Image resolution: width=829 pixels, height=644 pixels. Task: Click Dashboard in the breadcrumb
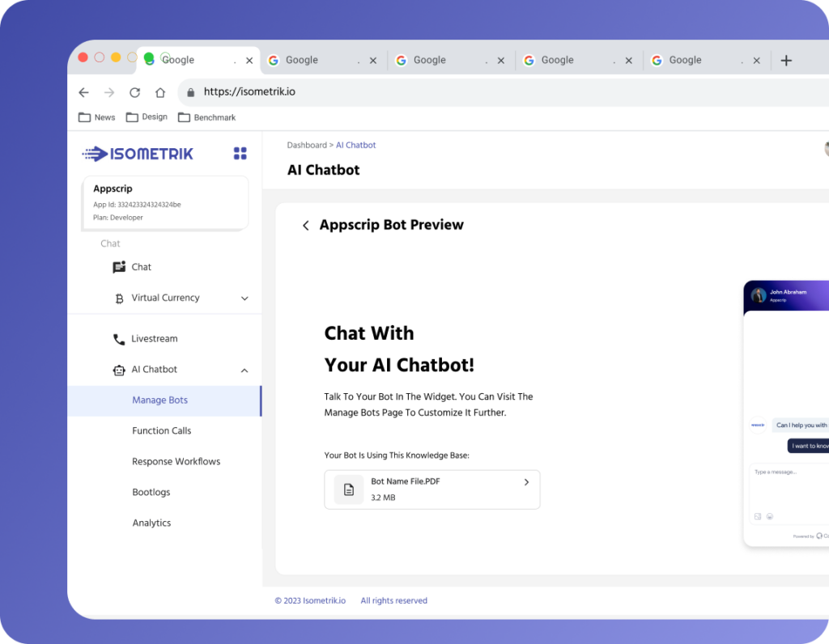click(x=307, y=146)
